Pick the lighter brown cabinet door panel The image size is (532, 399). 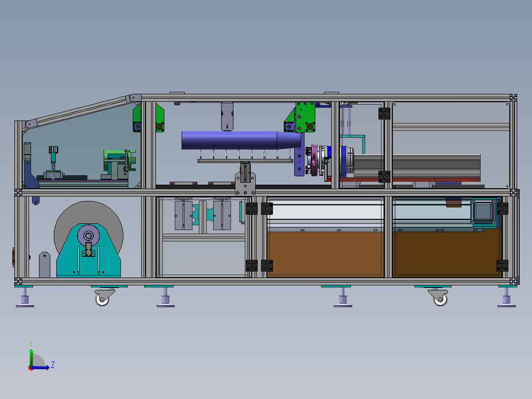pyautogui.click(x=325, y=254)
